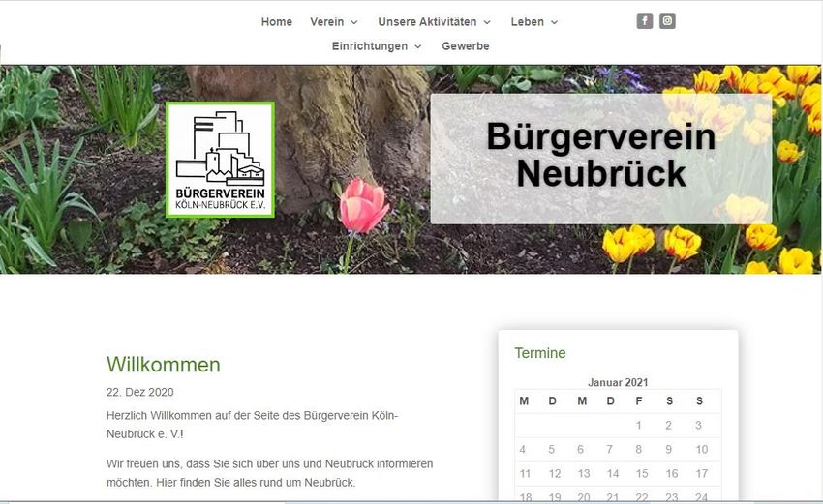823x504 pixels.
Task: Click the Januar 2021 calendar caption
Action: (x=618, y=382)
